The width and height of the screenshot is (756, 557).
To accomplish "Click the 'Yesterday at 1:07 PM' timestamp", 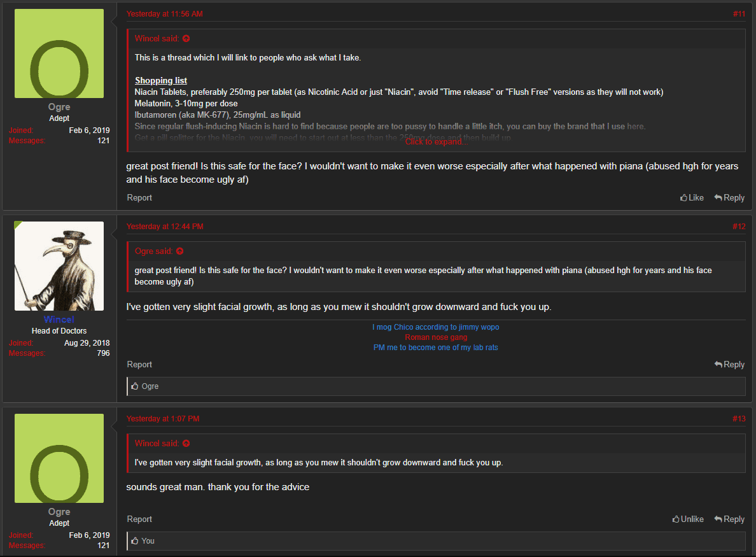I will [163, 419].
